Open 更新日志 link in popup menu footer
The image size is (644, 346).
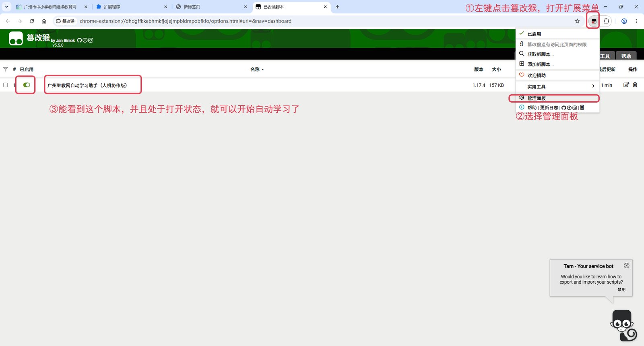549,108
